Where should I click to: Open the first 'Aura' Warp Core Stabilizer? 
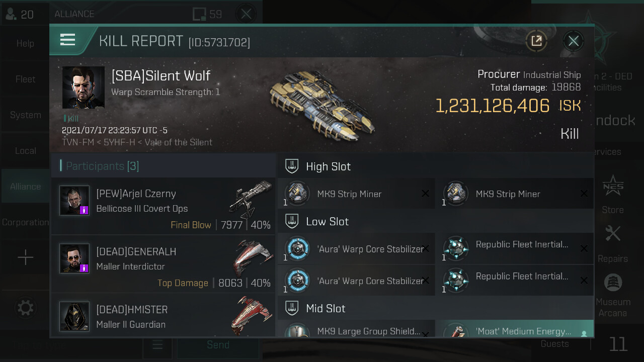tap(356, 248)
